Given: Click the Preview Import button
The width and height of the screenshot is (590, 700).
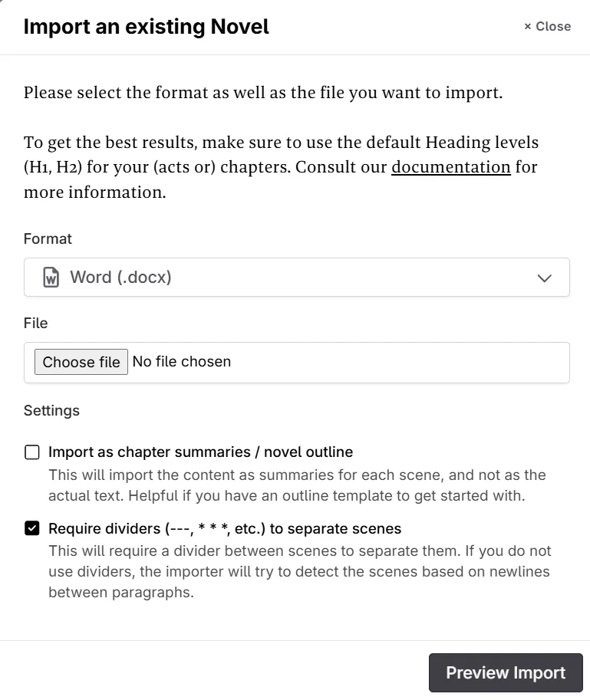Looking at the screenshot, I should click(x=505, y=672).
